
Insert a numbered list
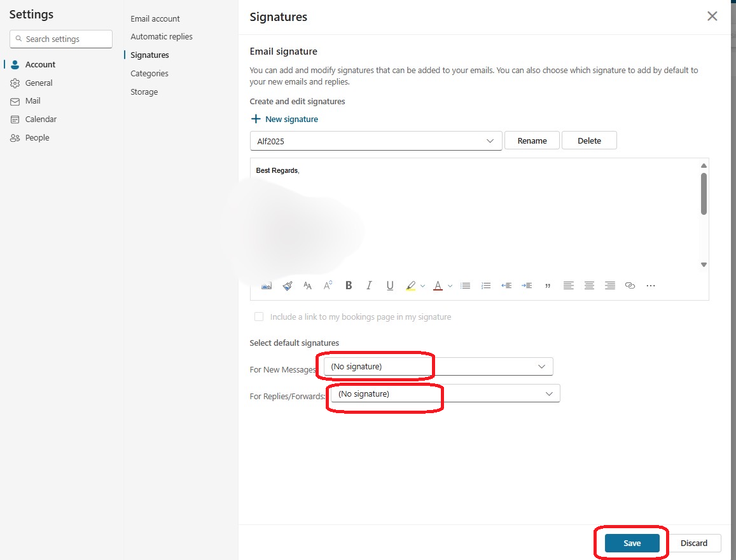pos(486,285)
